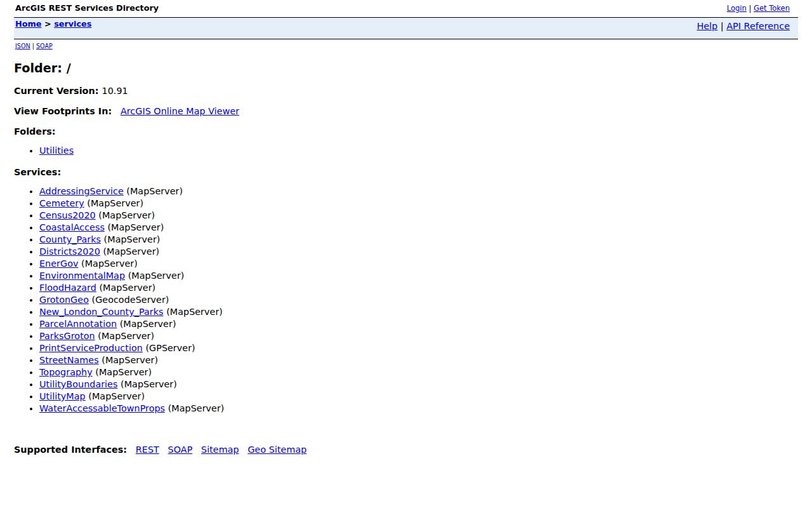
Task: Click the small SOAP format link at top
Action: point(44,46)
